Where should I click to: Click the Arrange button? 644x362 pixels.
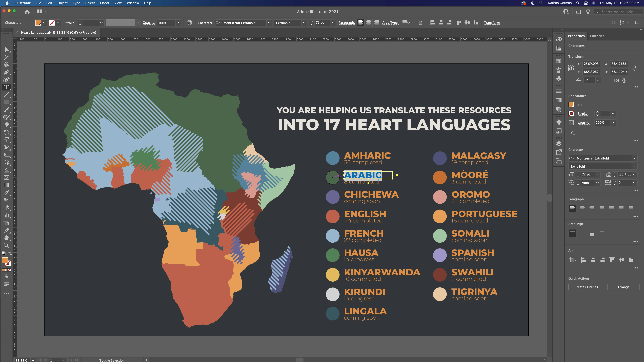point(623,287)
